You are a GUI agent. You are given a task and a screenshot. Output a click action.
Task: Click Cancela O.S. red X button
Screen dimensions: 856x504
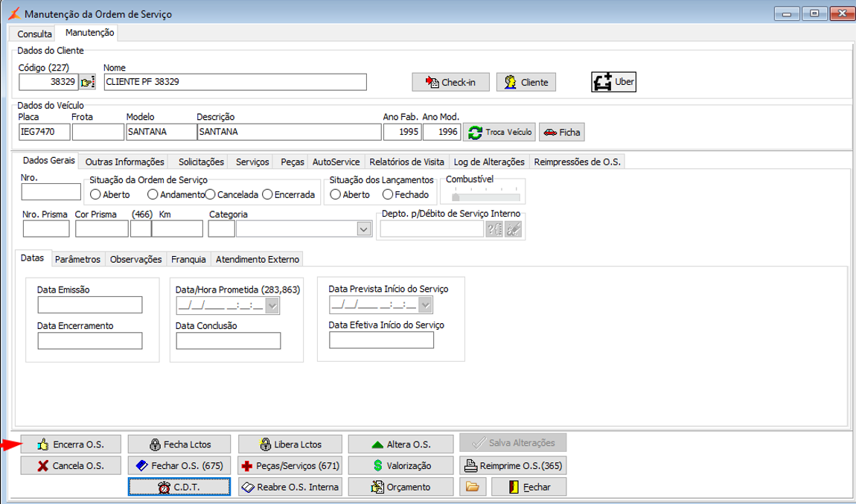tap(71, 466)
